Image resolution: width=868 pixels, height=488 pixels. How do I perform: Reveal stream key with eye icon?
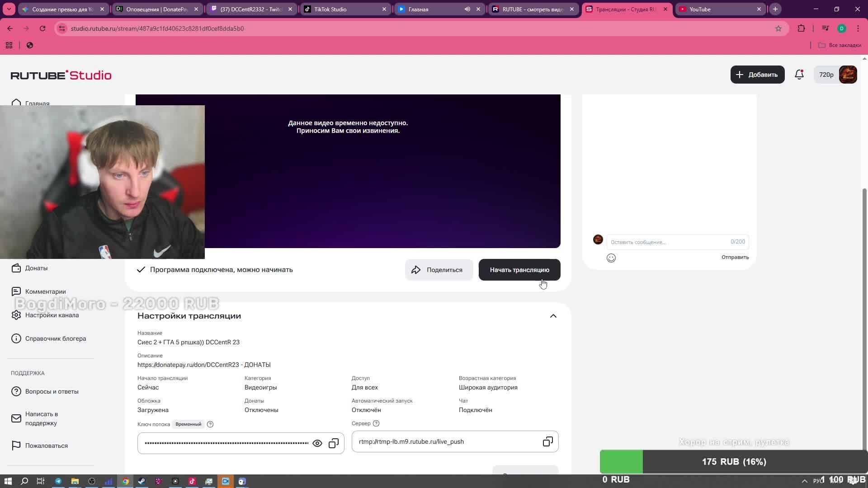point(317,443)
